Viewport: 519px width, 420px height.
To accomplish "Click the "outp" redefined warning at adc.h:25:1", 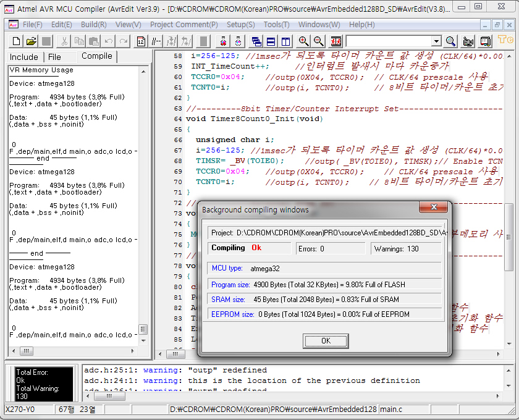I will [x=175, y=370].
